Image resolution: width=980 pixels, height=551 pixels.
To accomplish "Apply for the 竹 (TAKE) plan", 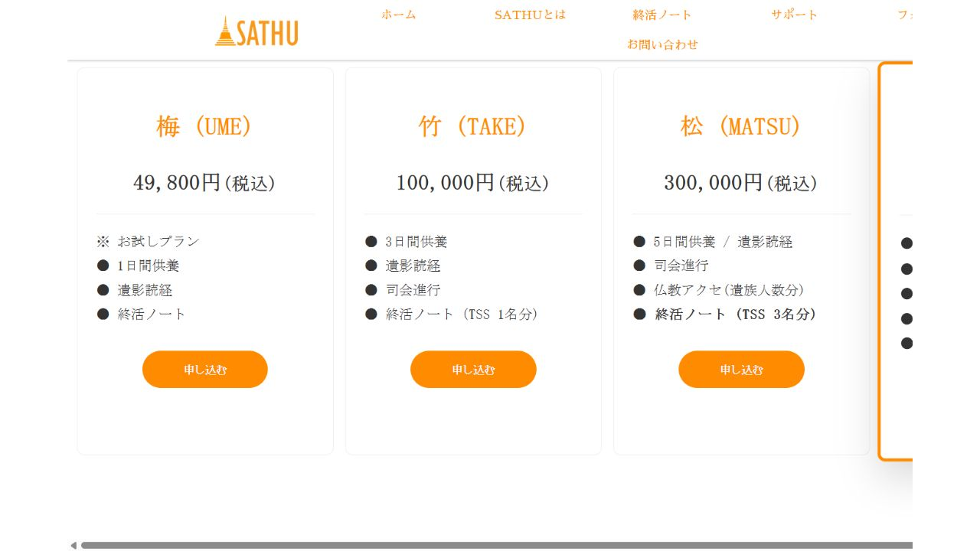I will click(473, 370).
